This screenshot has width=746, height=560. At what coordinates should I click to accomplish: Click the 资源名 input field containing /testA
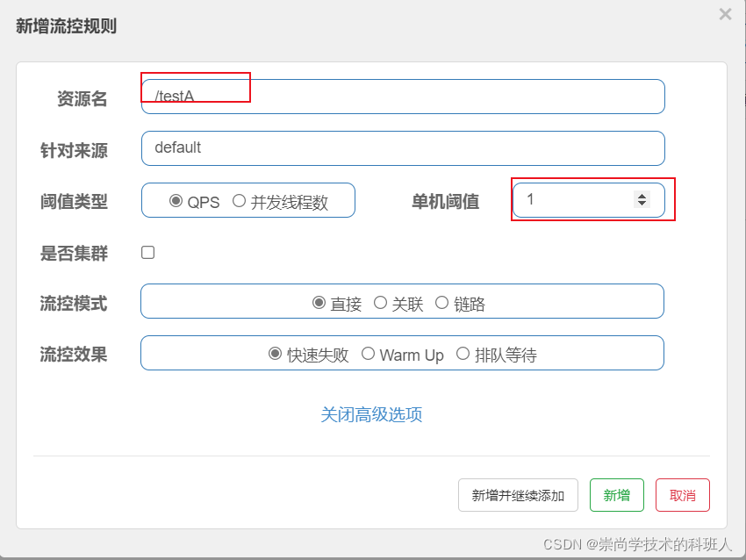coord(403,97)
